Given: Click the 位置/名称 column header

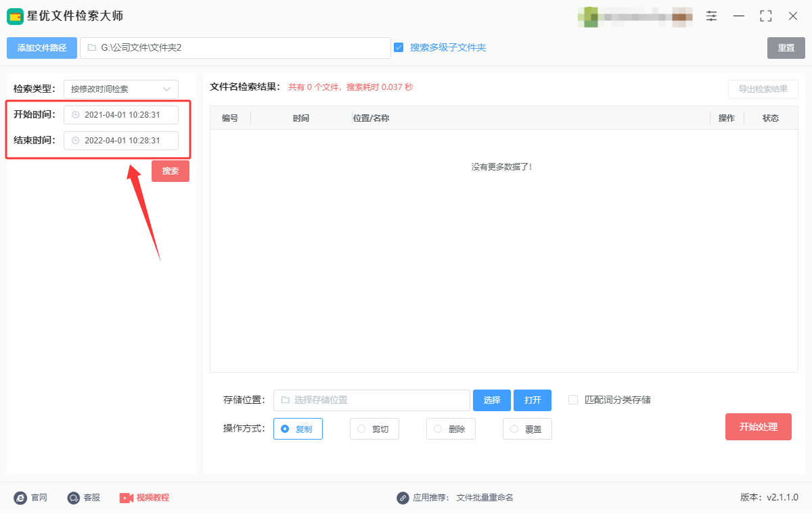Looking at the screenshot, I should click(x=371, y=118).
